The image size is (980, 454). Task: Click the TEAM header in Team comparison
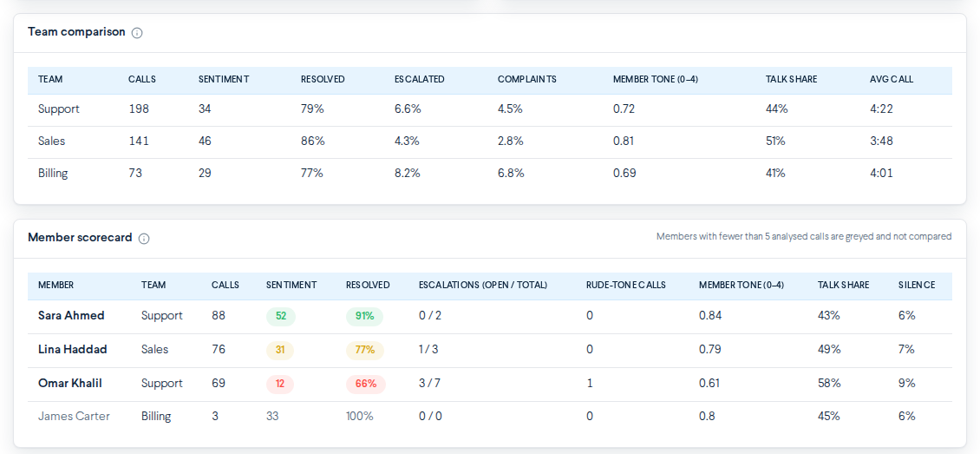(x=50, y=79)
